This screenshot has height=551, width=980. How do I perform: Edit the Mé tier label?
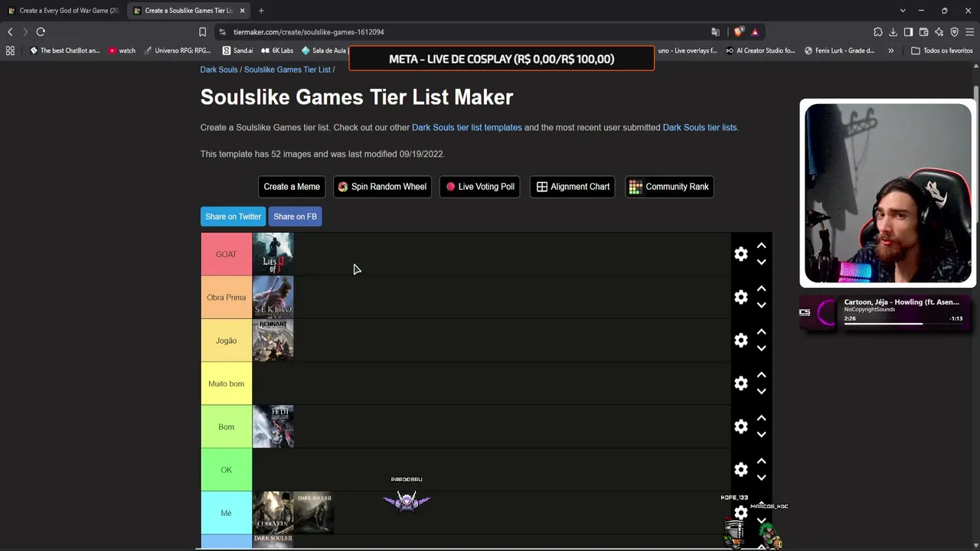coord(226,513)
